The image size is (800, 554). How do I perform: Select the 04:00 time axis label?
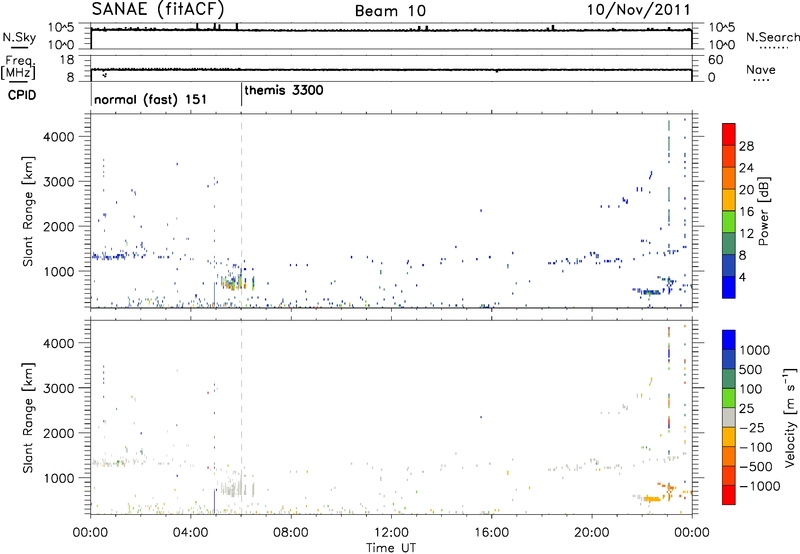tap(191, 533)
